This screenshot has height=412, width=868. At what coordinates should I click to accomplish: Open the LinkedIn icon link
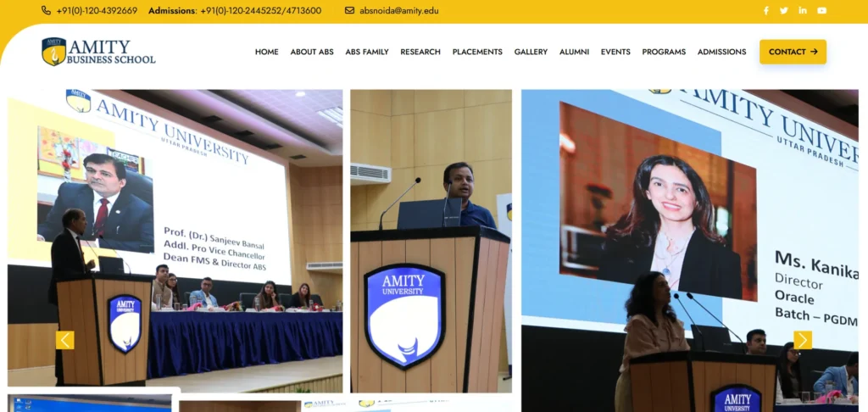[803, 10]
